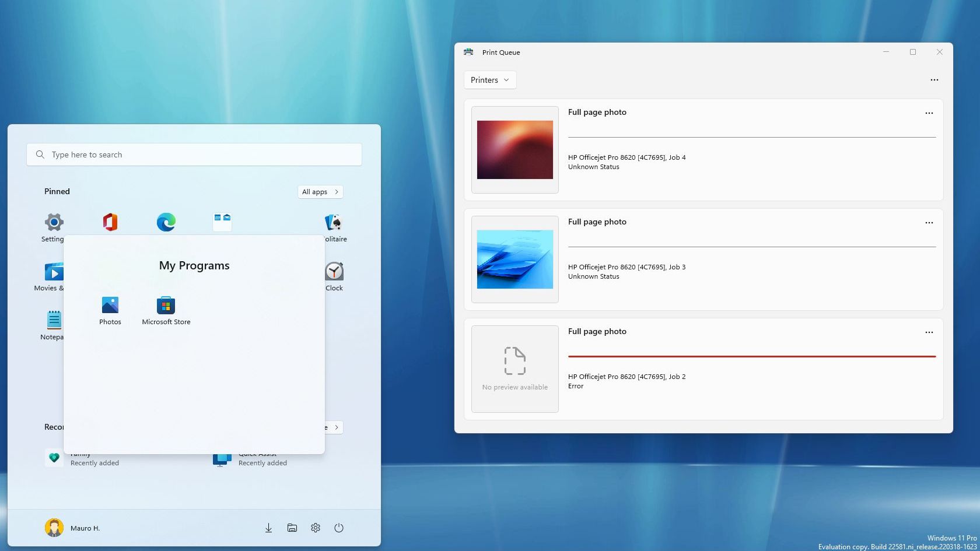Click the My Programs folder title
This screenshot has height=551, width=980.
click(194, 265)
